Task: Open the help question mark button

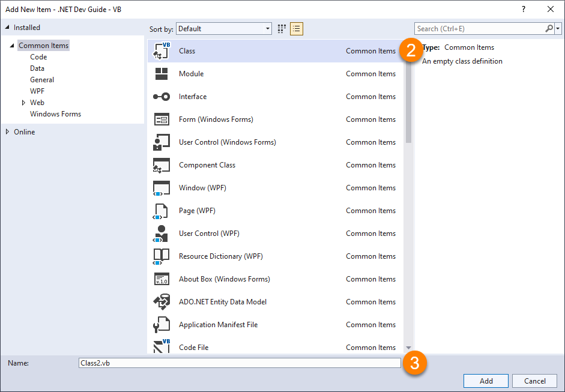Action: (x=524, y=10)
